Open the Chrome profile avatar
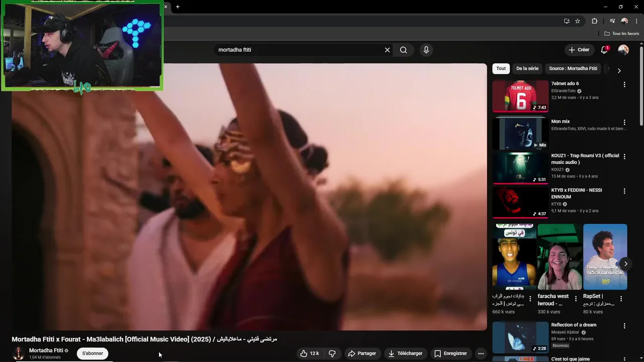Viewport: 644px width, 362px height. 624,21
